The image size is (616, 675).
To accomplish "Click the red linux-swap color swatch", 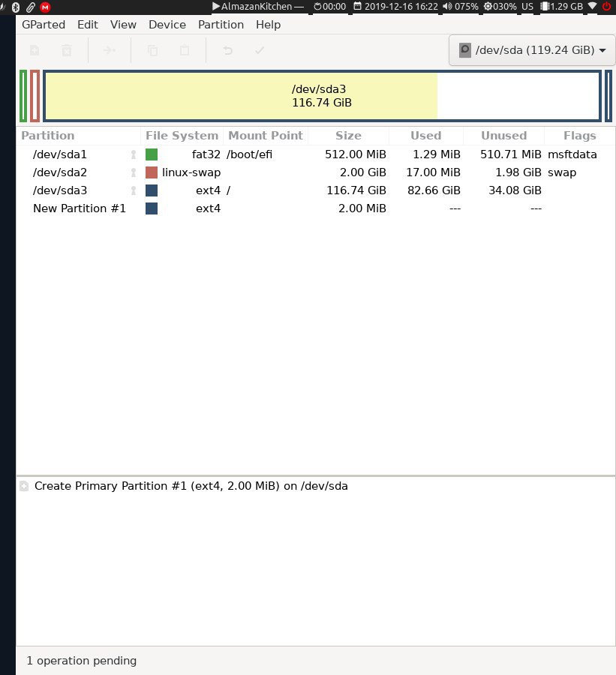I will coord(152,172).
